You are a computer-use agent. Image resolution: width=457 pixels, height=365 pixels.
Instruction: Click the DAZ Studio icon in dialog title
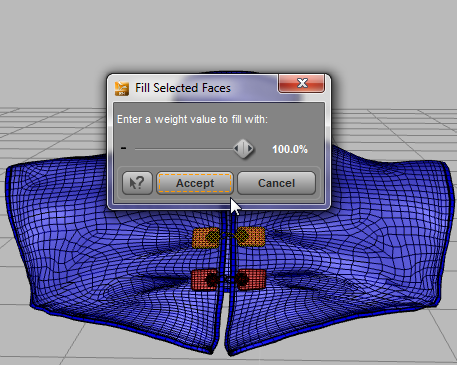[122, 88]
